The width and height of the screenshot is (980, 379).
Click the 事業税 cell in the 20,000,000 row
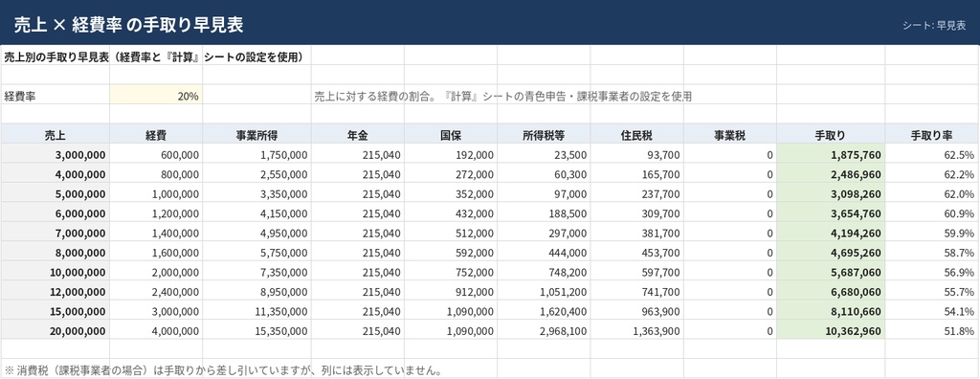click(x=730, y=330)
